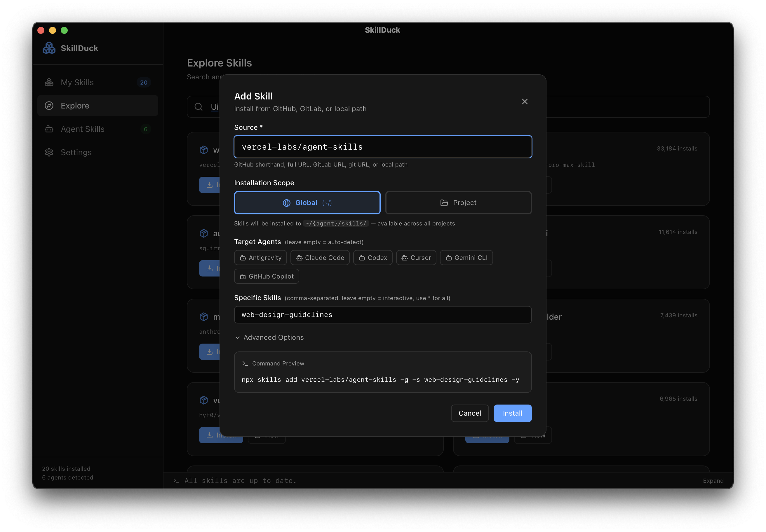Cancel the Add Skill dialog

point(470,413)
